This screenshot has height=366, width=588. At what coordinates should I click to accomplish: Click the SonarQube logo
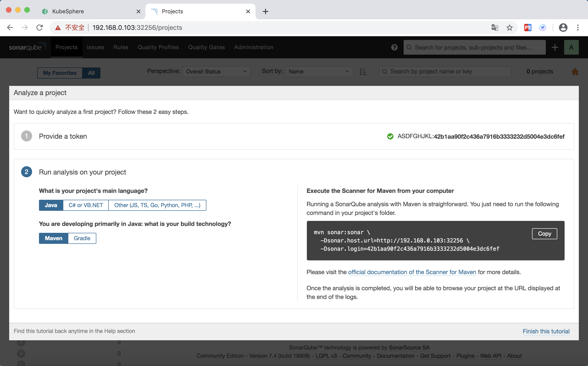point(27,47)
